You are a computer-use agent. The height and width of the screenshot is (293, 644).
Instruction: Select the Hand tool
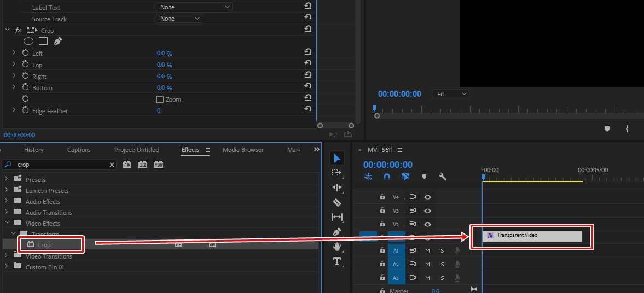tap(337, 247)
